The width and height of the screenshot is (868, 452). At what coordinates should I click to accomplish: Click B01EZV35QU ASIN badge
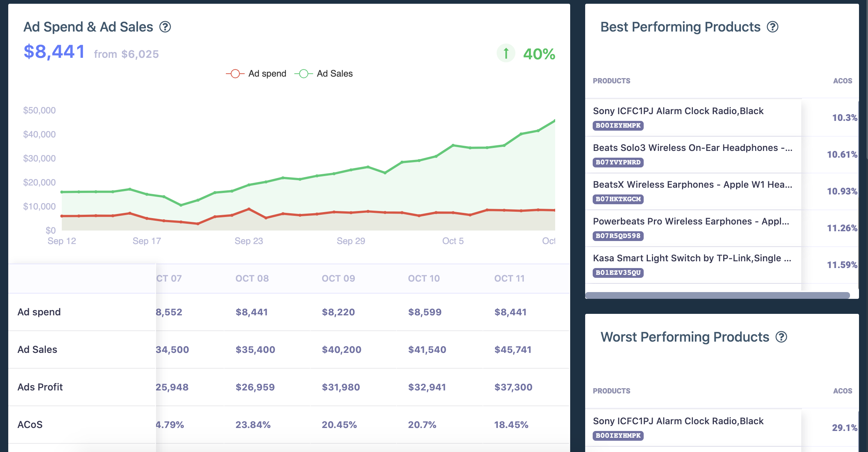point(618,273)
